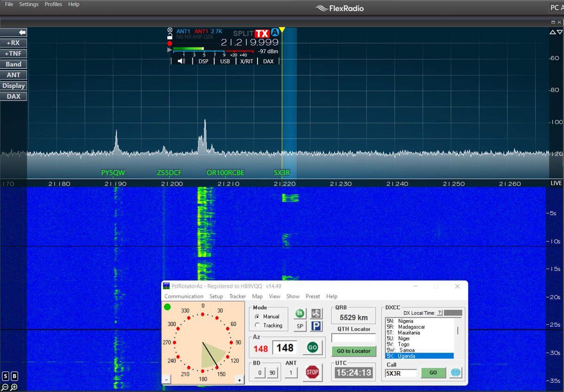Click the receive antenna ANT1 in blue
Viewport: 564px width, 392px height.
click(x=184, y=31)
